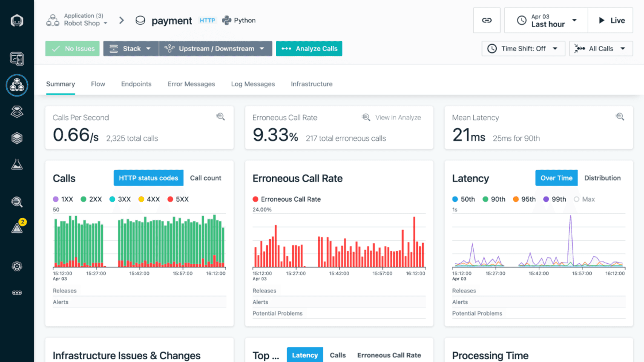
Task: Switch to the Endpoints tab
Action: [x=136, y=84]
